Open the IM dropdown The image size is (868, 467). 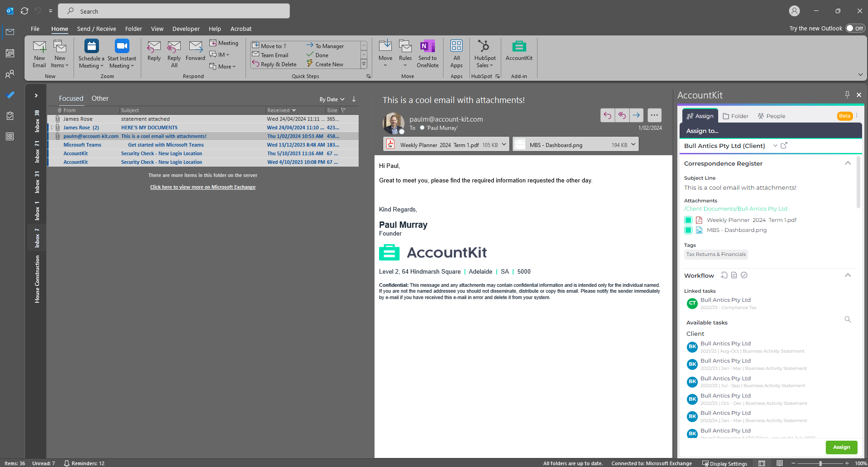[x=220, y=54]
